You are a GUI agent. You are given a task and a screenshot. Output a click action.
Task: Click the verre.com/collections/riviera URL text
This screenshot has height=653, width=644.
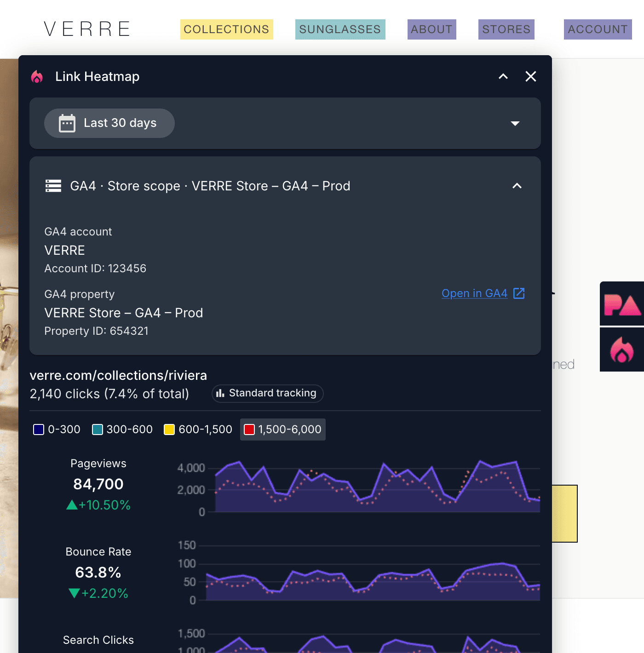pos(118,375)
